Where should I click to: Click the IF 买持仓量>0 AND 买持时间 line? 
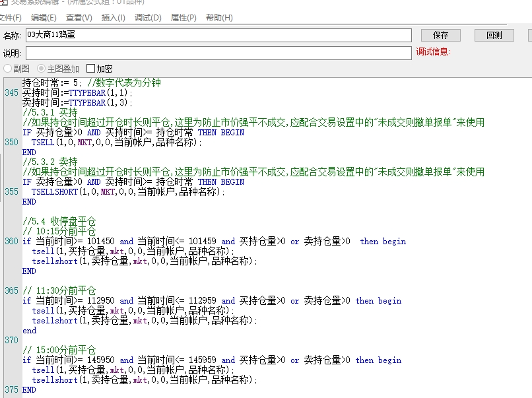click(x=133, y=132)
